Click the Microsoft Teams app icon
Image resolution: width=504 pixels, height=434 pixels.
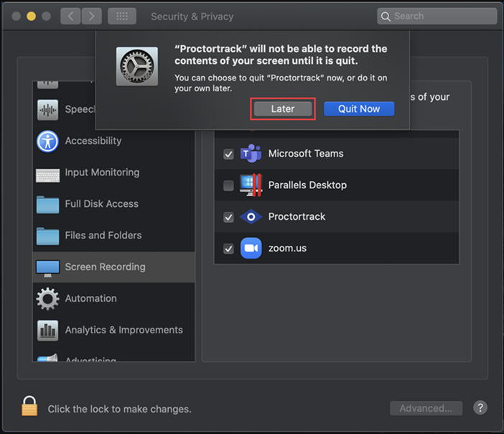tap(251, 154)
